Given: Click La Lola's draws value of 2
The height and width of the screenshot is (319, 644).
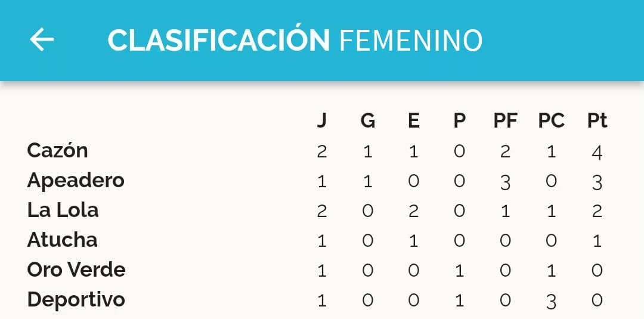Looking at the screenshot, I should click(x=414, y=211).
